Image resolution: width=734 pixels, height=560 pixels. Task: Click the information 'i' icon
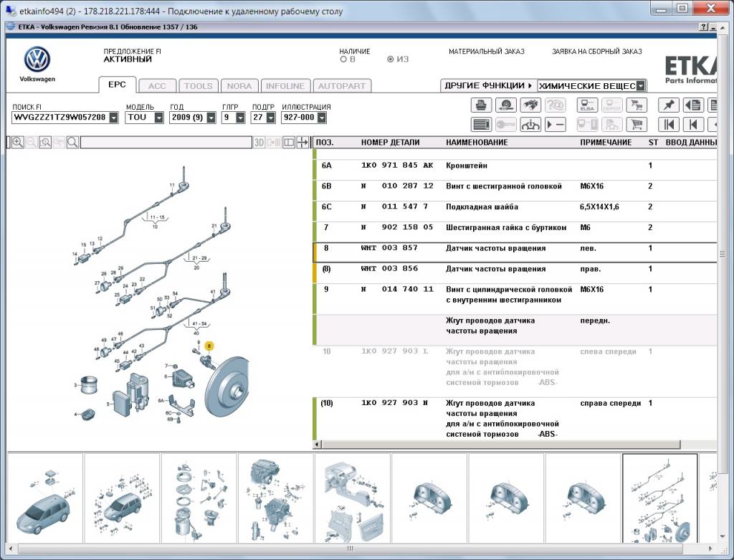[x=530, y=124]
